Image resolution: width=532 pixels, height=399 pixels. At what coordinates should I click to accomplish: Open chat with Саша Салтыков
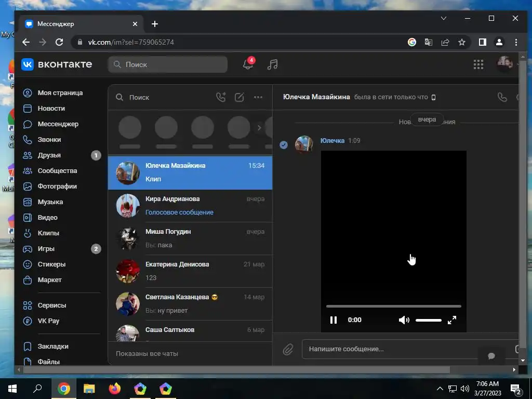point(190,332)
